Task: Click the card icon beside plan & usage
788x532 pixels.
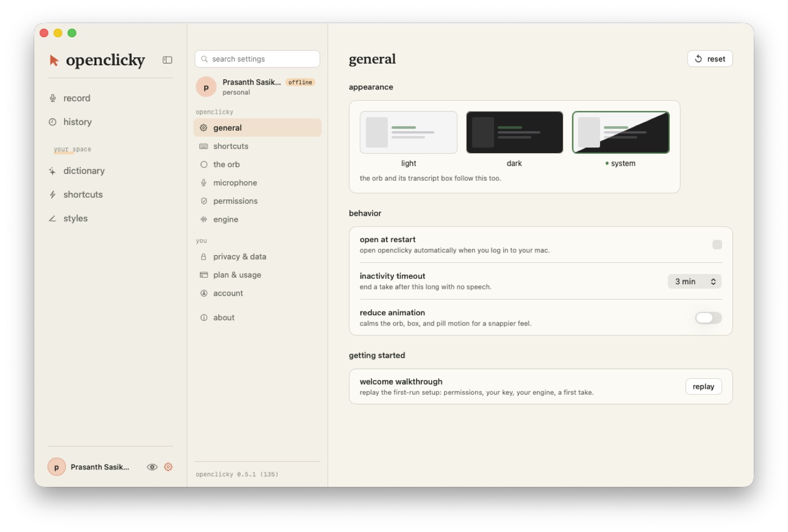Action: pyautogui.click(x=204, y=275)
